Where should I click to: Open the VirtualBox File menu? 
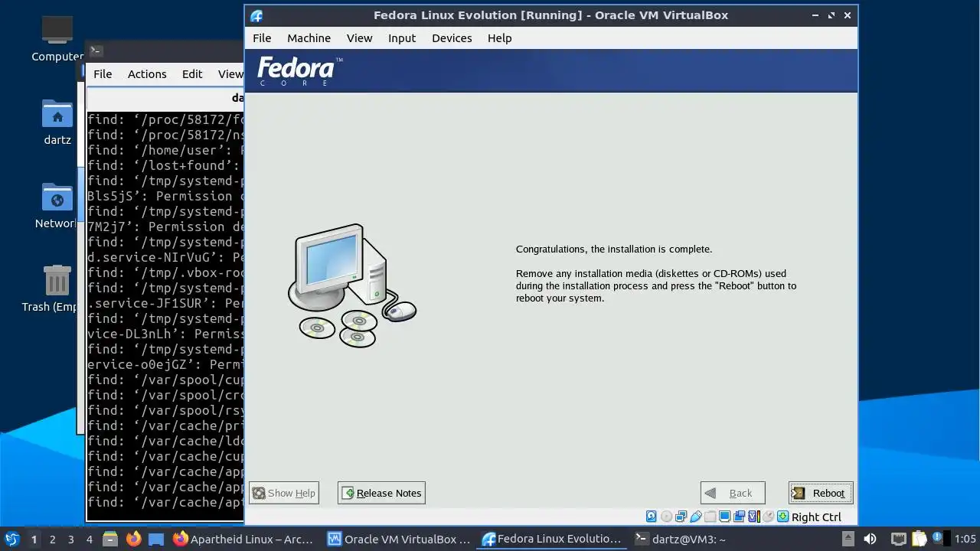(262, 37)
